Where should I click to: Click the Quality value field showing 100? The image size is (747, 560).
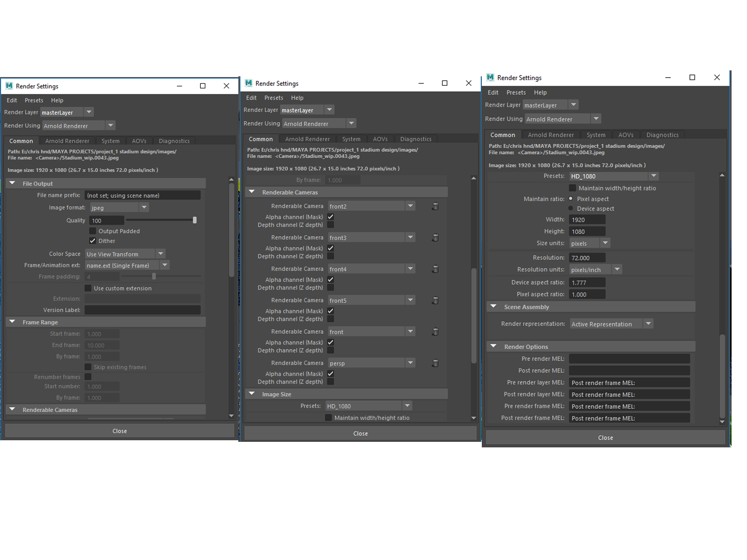pos(107,221)
